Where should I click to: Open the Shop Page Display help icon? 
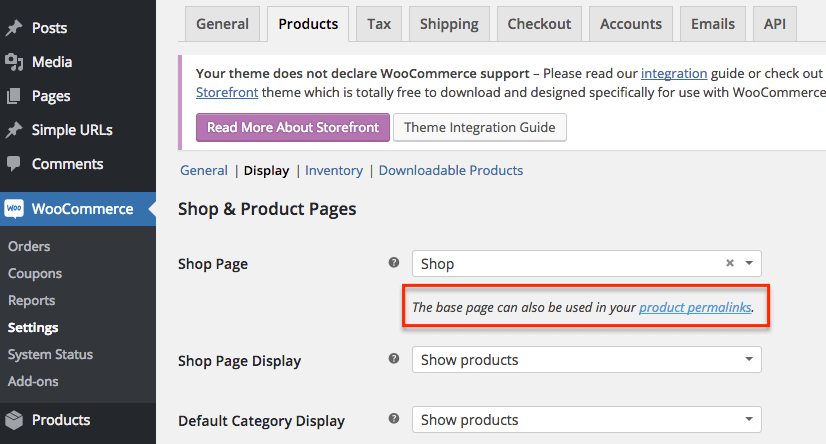tap(394, 359)
